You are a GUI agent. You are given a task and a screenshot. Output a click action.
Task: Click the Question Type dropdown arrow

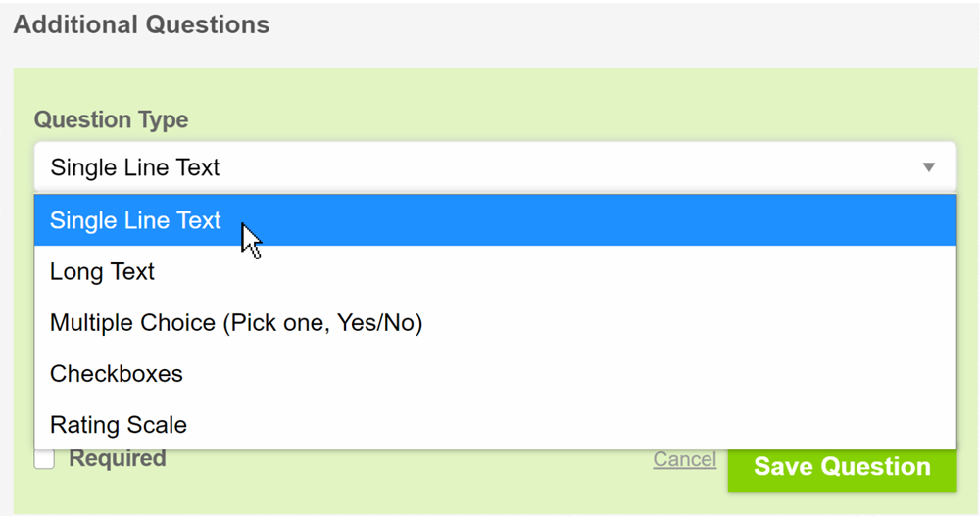929,167
